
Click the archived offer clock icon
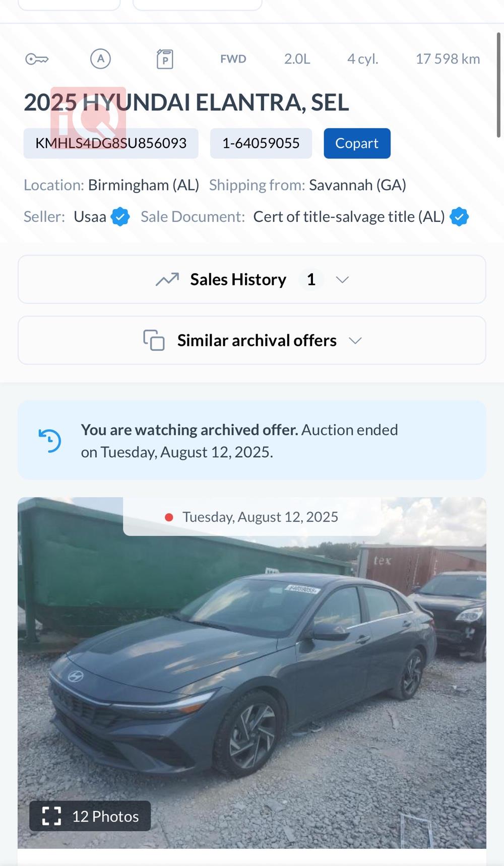(x=50, y=440)
